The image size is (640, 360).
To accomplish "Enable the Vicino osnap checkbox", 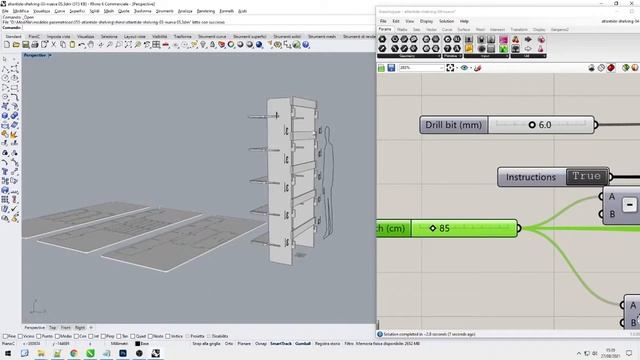I will point(20,336).
